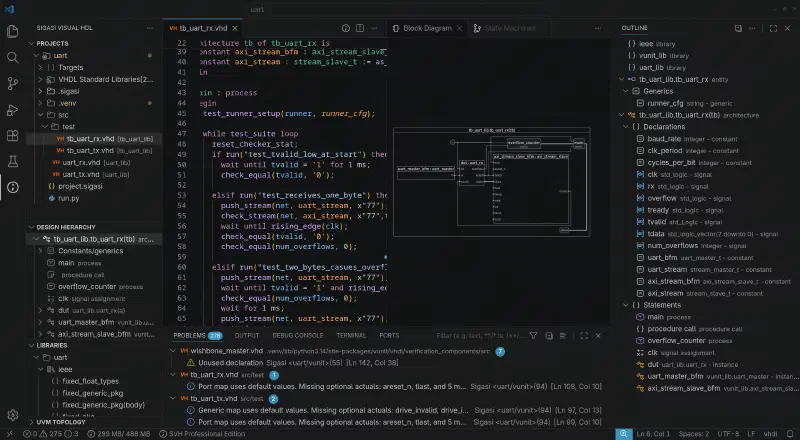Collapse the uart project folder
Image resolution: width=800 pixels, height=440 pixels.
36,55
